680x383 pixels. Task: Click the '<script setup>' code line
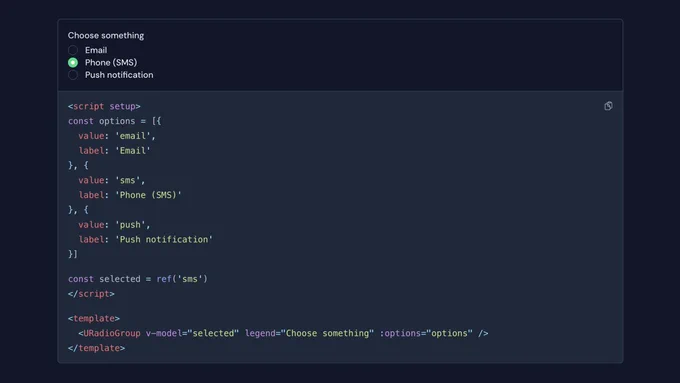104,106
